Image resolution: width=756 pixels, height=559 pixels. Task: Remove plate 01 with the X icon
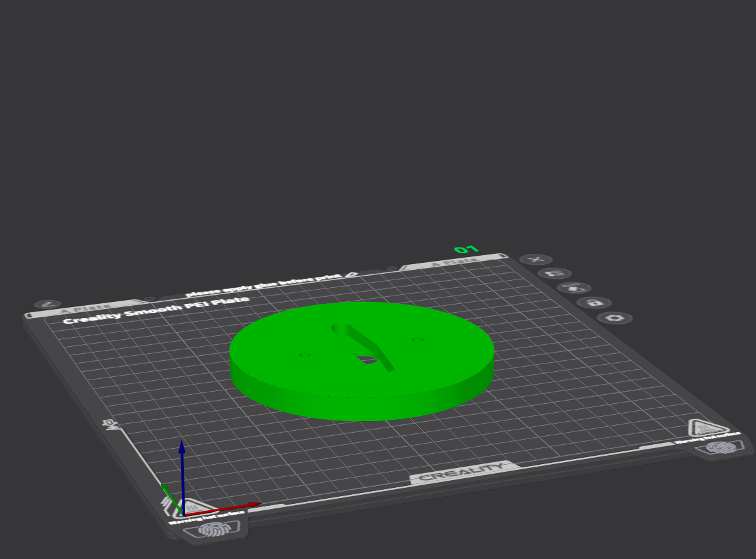pos(536,260)
